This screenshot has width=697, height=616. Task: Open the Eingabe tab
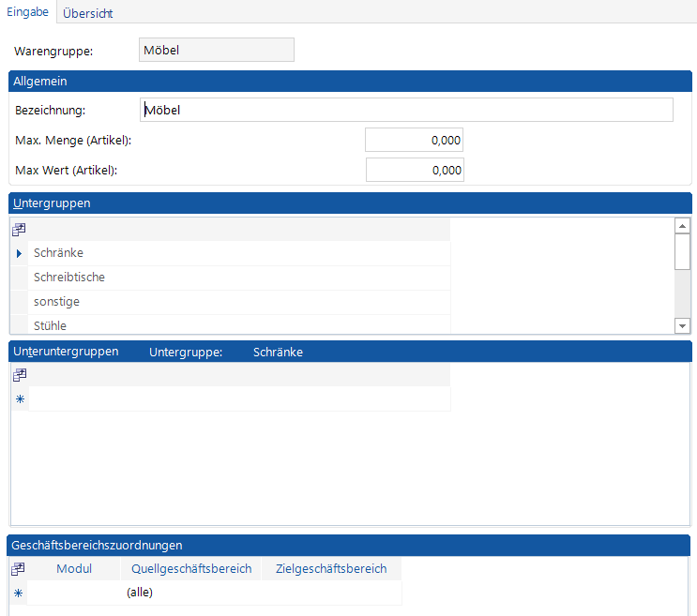[x=28, y=12]
